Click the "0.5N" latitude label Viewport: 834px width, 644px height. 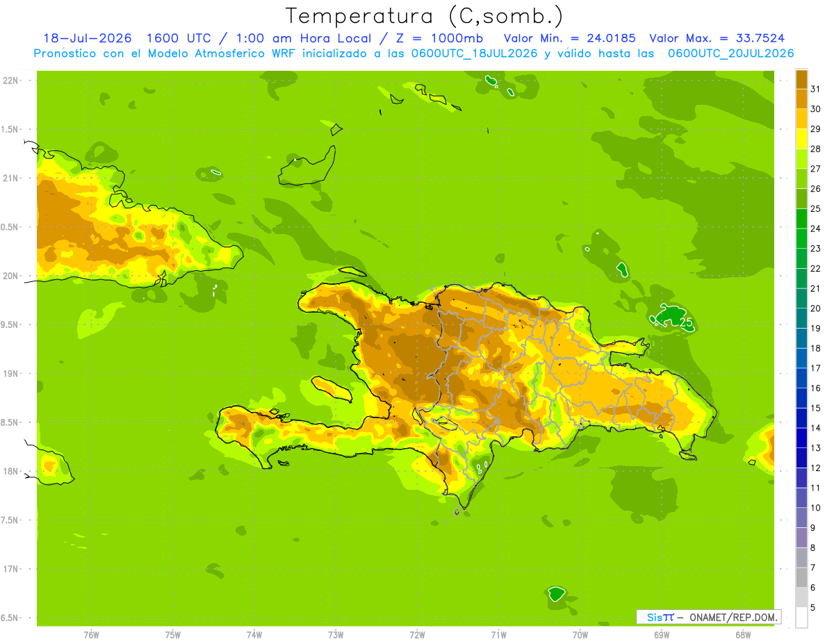coord(10,227)
